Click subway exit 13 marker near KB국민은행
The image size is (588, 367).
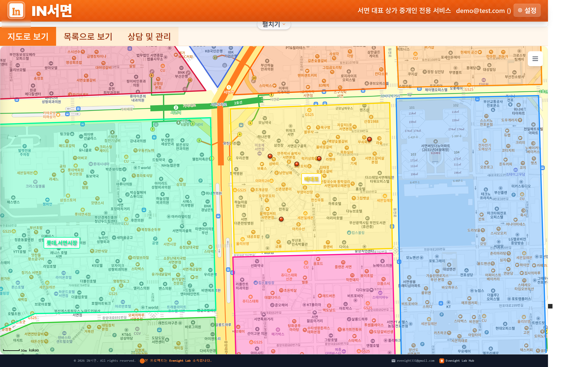click(x=215, y=58)
